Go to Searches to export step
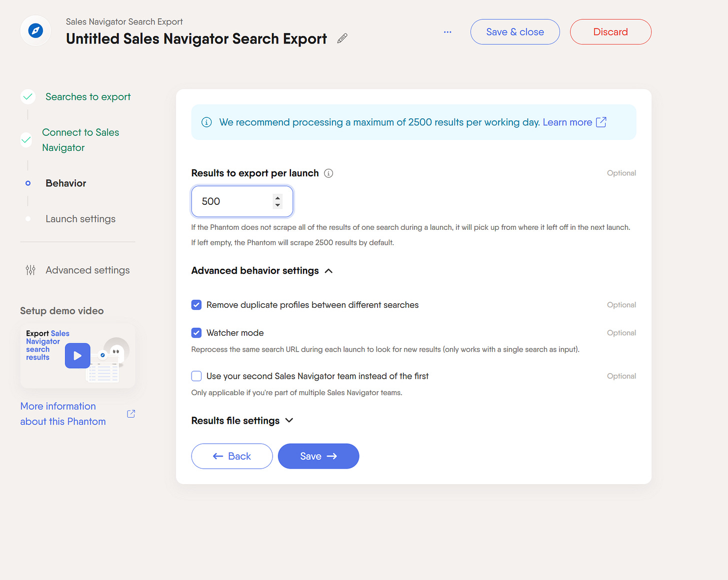The width and height of the screenshot is (728, 580). 88,97
